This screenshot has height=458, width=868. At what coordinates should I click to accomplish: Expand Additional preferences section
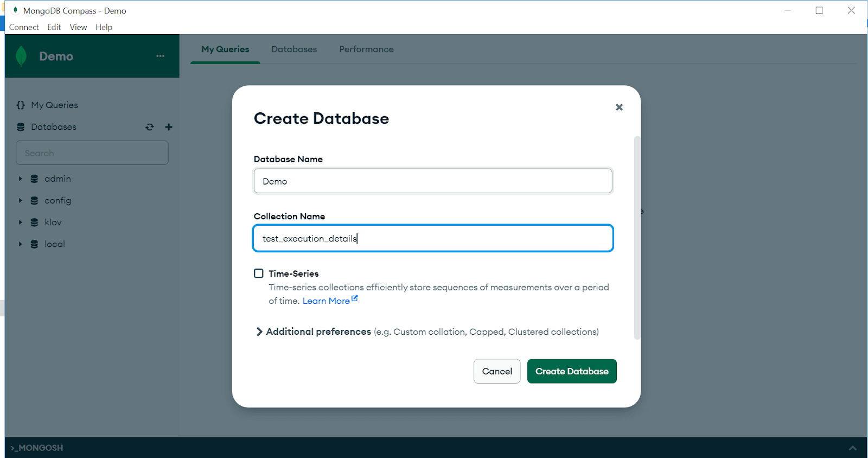(x=259, y=332)
